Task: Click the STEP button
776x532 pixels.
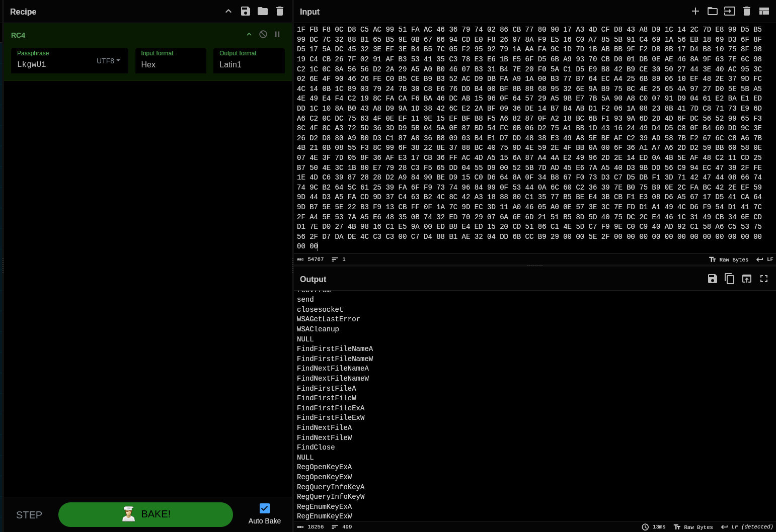Action: [29, 515]
